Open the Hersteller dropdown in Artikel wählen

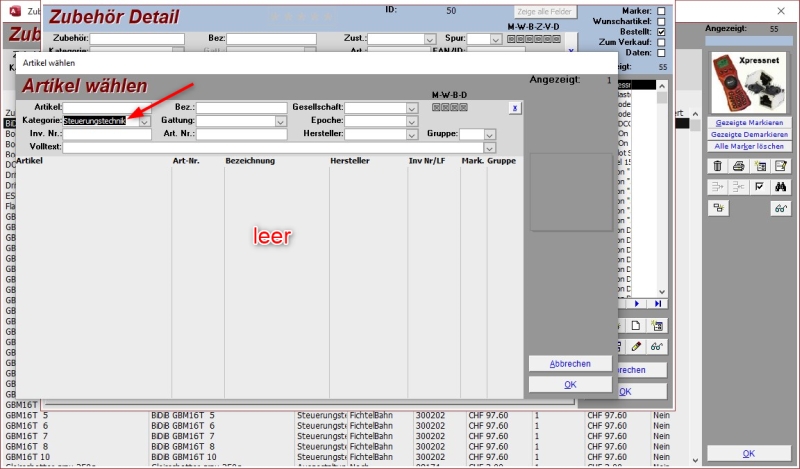pos(412,135)
